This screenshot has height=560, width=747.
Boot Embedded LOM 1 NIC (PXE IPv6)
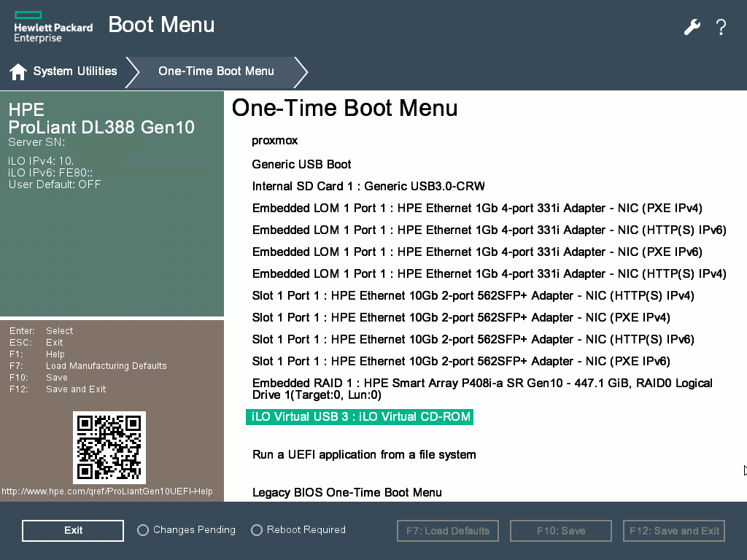[x=477, y=252]
